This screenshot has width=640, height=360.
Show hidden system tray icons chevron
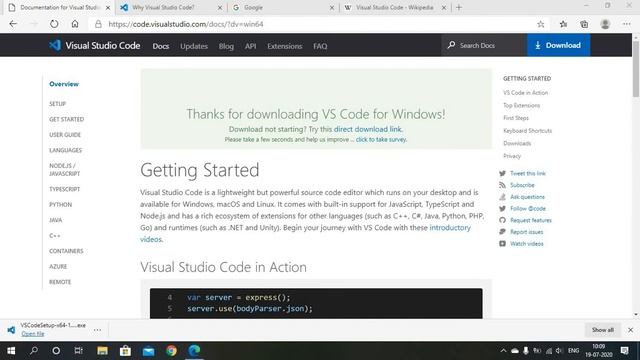(503, 351)
